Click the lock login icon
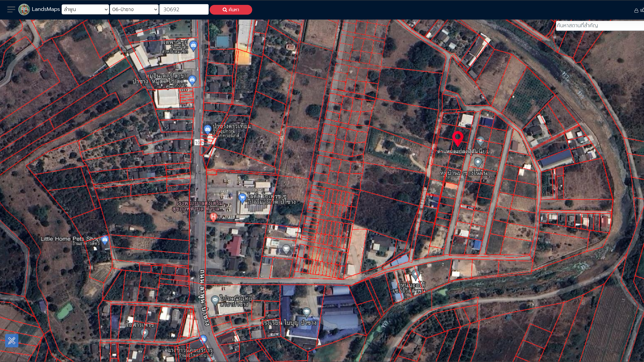 pyautogui.click(x=636, y=11)
